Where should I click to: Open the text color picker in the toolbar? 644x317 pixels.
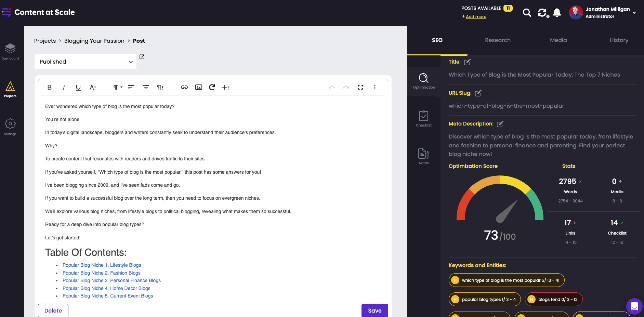93,87
